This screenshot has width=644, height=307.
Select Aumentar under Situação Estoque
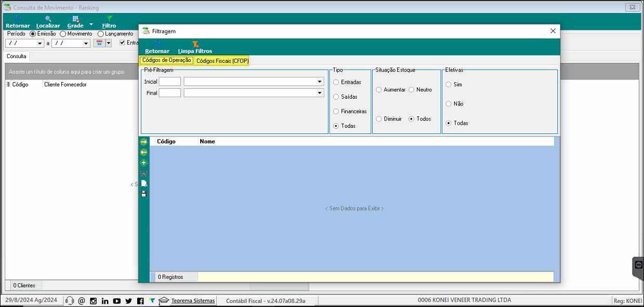[x=378, y=90]
